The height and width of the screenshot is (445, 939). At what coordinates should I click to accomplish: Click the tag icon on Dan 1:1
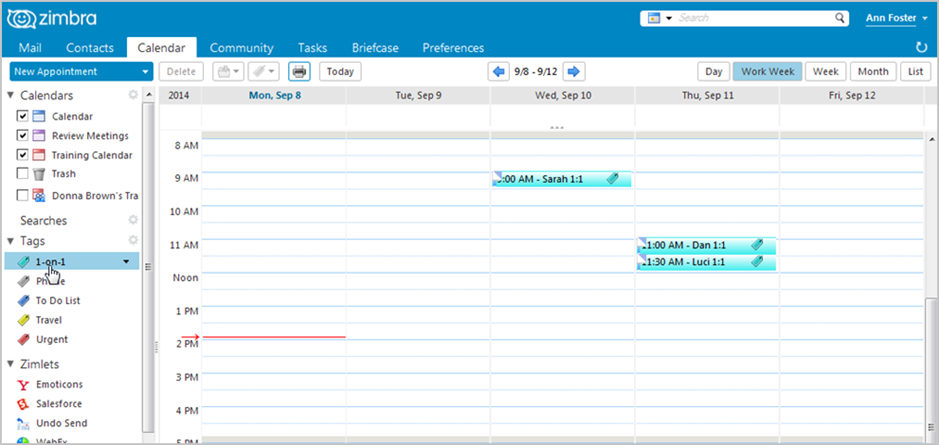click(x=757, y=244)
